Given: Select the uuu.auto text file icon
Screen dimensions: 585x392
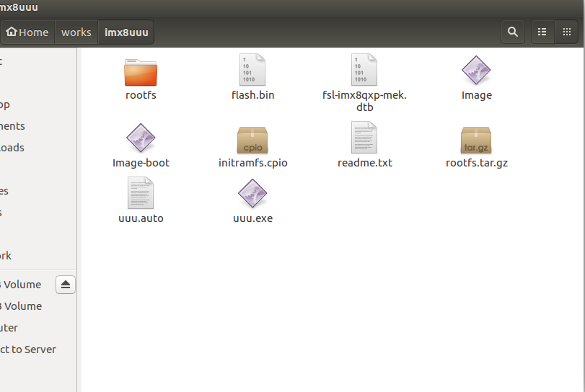Looking at the screenshot, I should tap(141, 193).
